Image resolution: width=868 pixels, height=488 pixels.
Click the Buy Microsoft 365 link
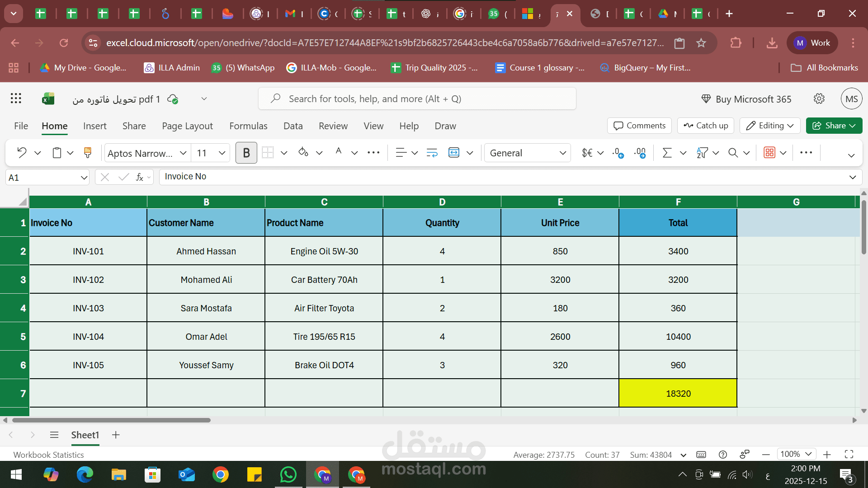(746, 99)
